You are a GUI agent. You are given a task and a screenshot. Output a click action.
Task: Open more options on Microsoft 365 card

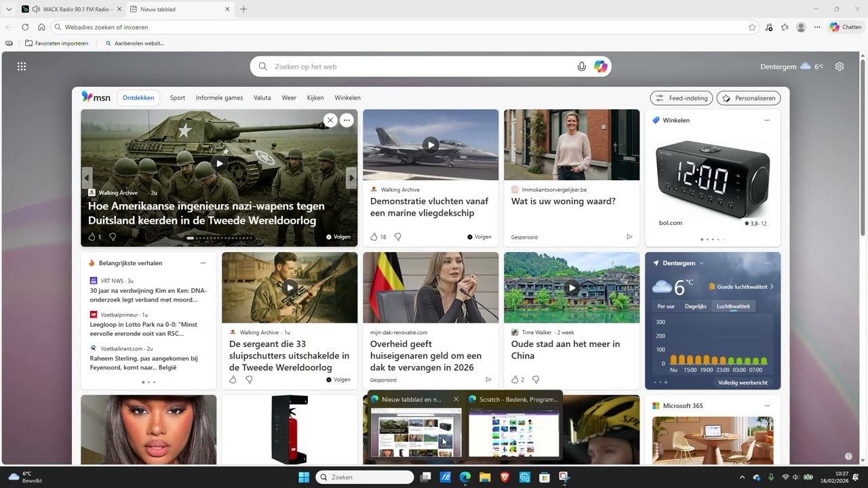[x=767, y=405]
